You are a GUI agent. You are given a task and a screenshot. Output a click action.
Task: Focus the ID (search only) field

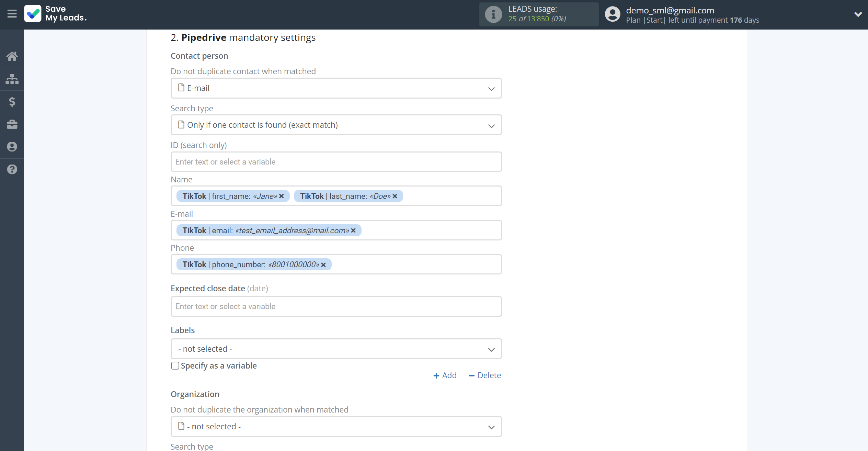coord(336,162)
